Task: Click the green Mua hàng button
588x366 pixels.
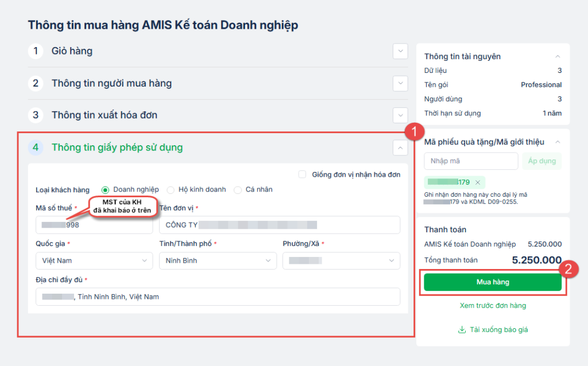Action: pos(493,282)
